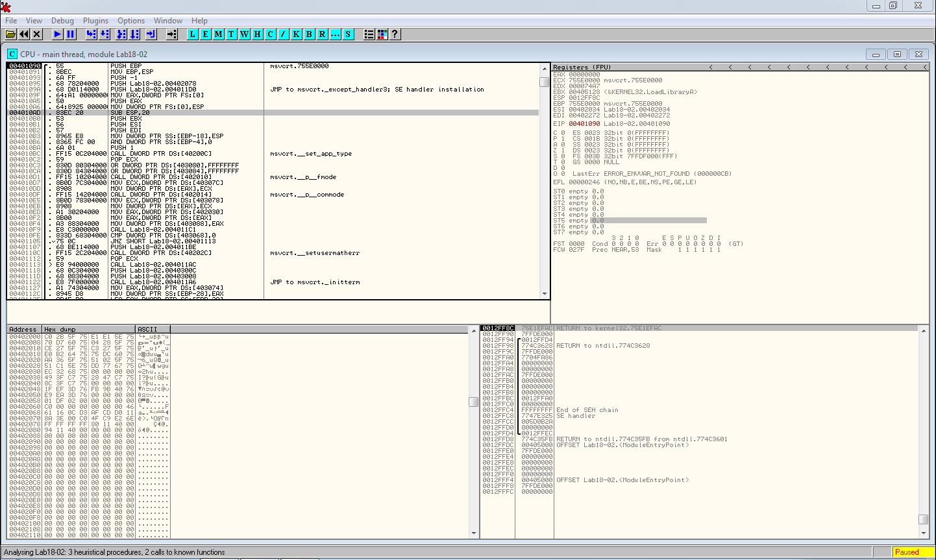Select the CALL Lab18-02.004011C1 instruction
The image size is (936, 560).
tap(273, 230)
